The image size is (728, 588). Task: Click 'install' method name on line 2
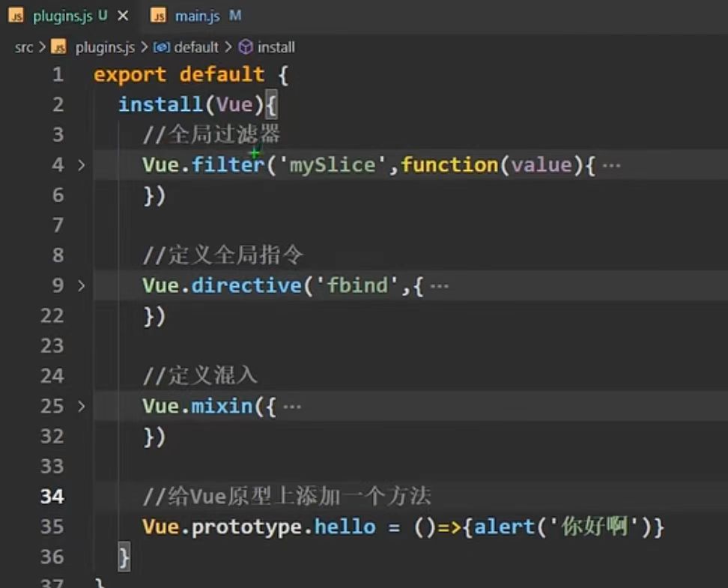(160, 104)
